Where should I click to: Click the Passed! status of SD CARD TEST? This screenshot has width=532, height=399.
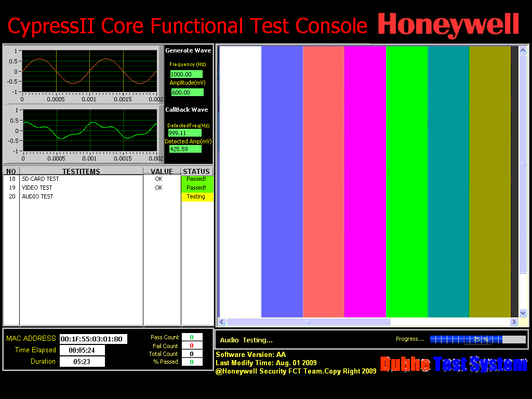(x=197, y=179)
